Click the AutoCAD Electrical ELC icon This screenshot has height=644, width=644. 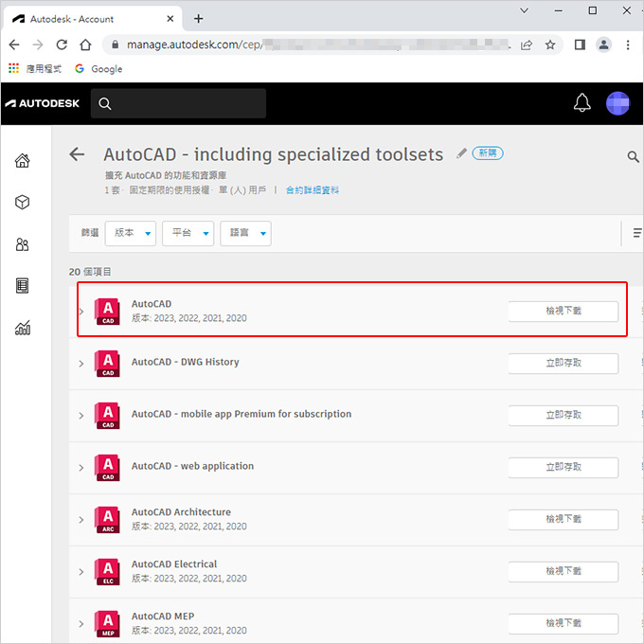point(107,572)
